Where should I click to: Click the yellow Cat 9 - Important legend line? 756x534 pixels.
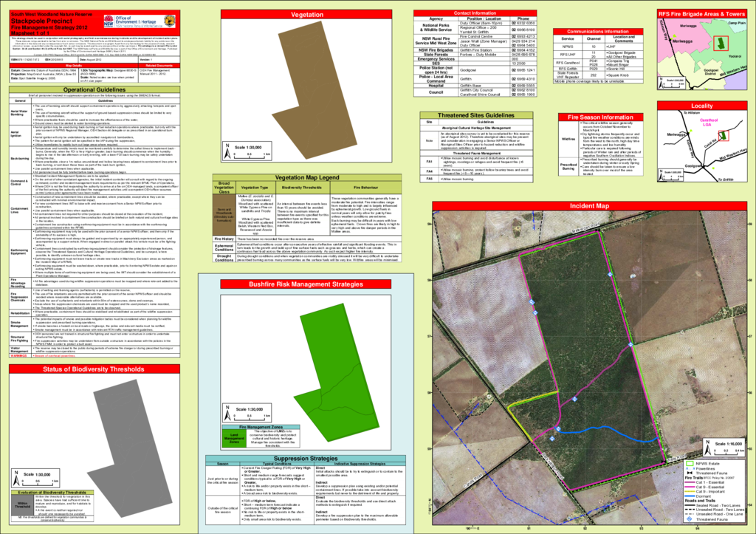tap(689, 492)
